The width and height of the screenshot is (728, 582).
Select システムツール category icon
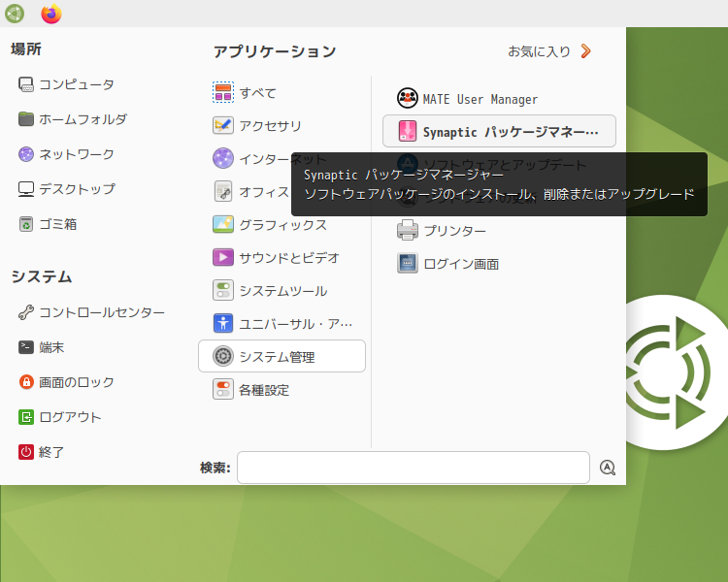click(x=223, y=291)
